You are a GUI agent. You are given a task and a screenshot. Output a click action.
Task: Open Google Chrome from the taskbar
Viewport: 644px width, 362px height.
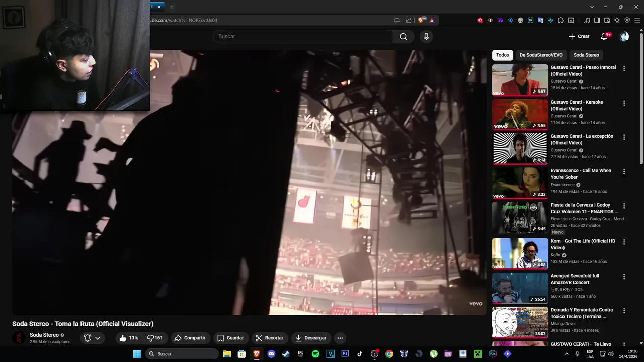click(389, 354)
